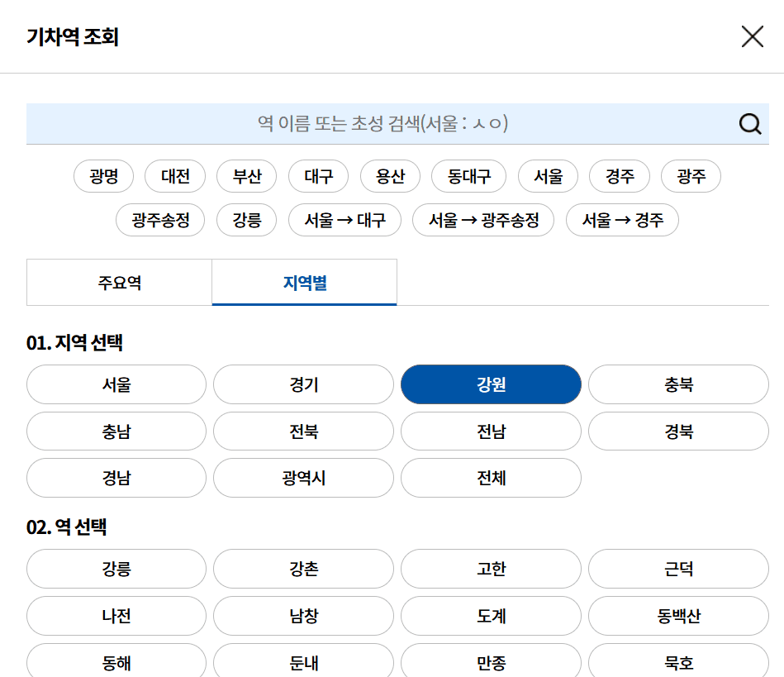Viewport: 784px width, 677px height.
Task: Select the 광주 quick station chip
Action: [691, 176]
